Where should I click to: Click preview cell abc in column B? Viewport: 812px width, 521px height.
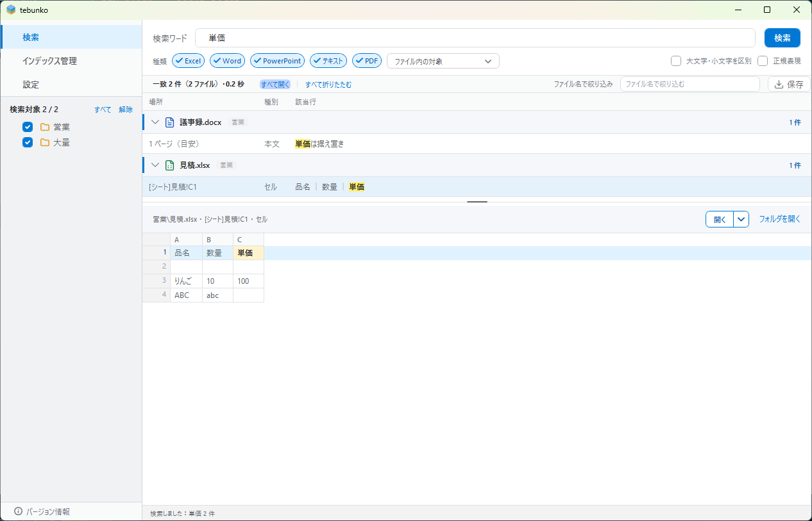(x=217, y=295)
